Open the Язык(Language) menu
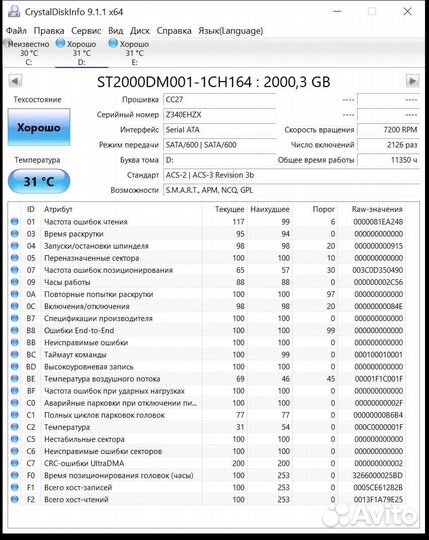The width and height of the screenshot is (429, 540). 230,31
